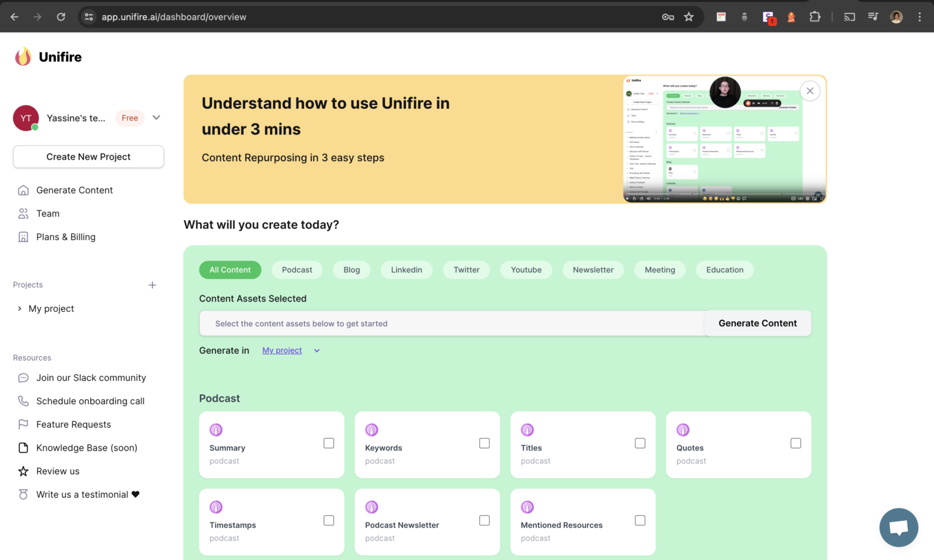Expand the My project tree item
The width and height of the screenshot is (934, 560).
point(19,308)
